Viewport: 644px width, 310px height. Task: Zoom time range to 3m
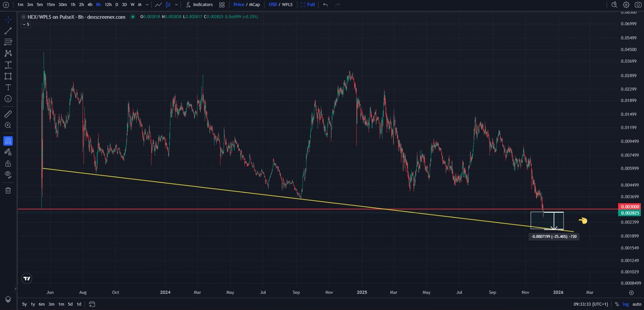(x=52, y=304)
